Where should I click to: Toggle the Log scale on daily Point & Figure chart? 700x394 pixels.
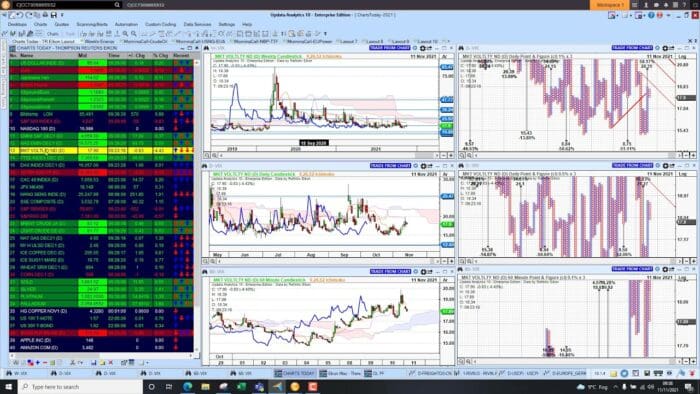pos(682,174)
